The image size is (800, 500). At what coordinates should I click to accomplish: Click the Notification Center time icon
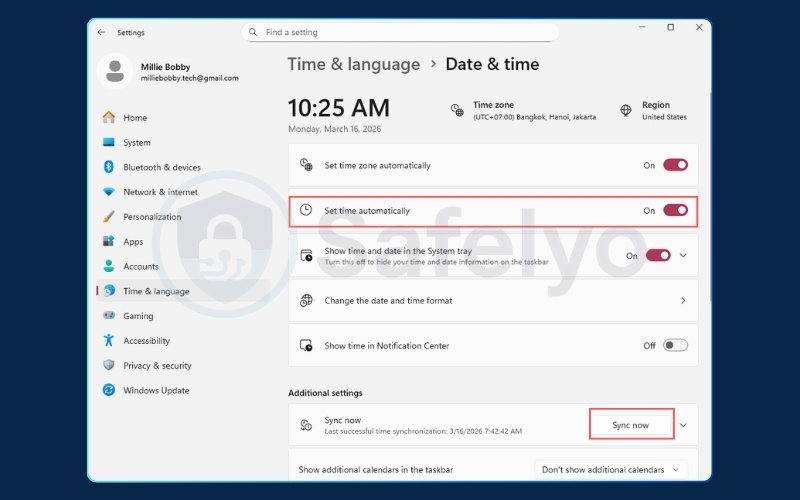coord(306,345)
